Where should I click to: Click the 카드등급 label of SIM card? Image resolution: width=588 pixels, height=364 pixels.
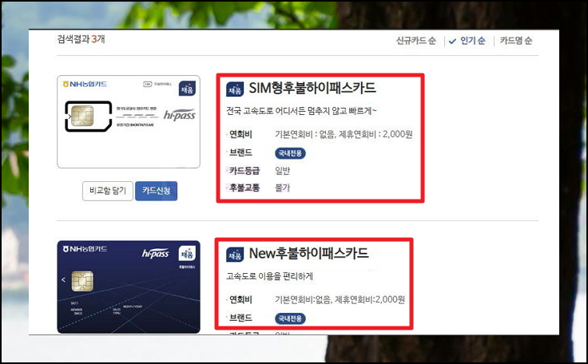(244, 171)
